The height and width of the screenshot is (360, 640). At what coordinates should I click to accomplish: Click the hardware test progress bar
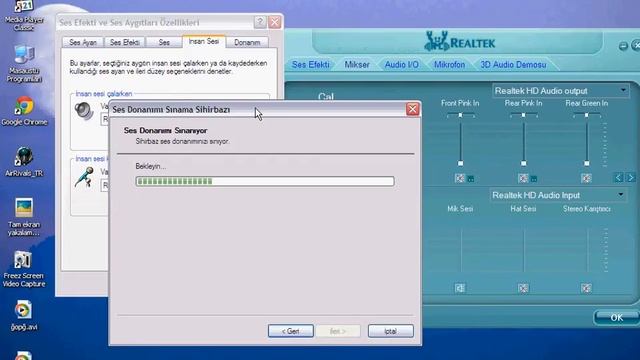pyautogui.click(x=265, y=181)
